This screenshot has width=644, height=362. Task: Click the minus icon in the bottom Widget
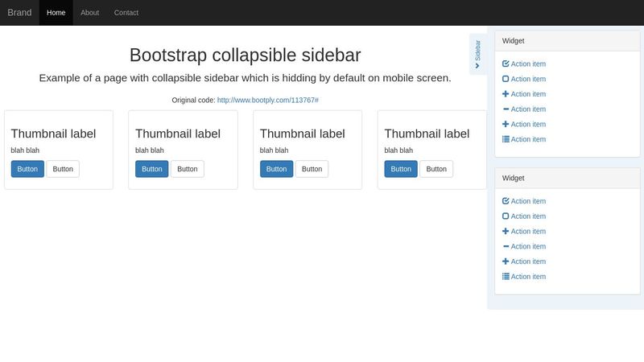point(506,246)
